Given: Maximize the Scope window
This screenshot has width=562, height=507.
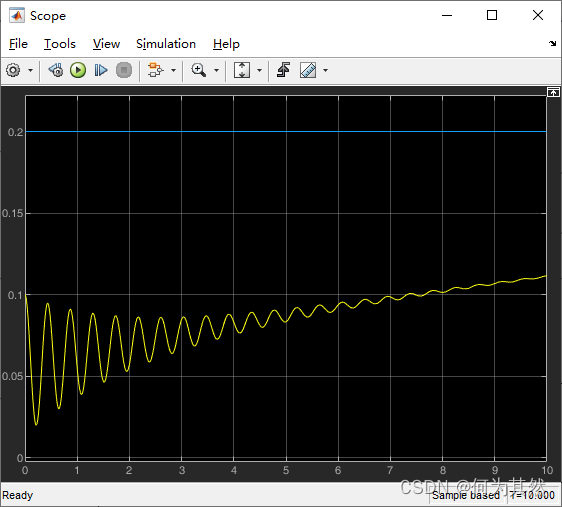Looking at the screenshot, I should coord(492,15).
